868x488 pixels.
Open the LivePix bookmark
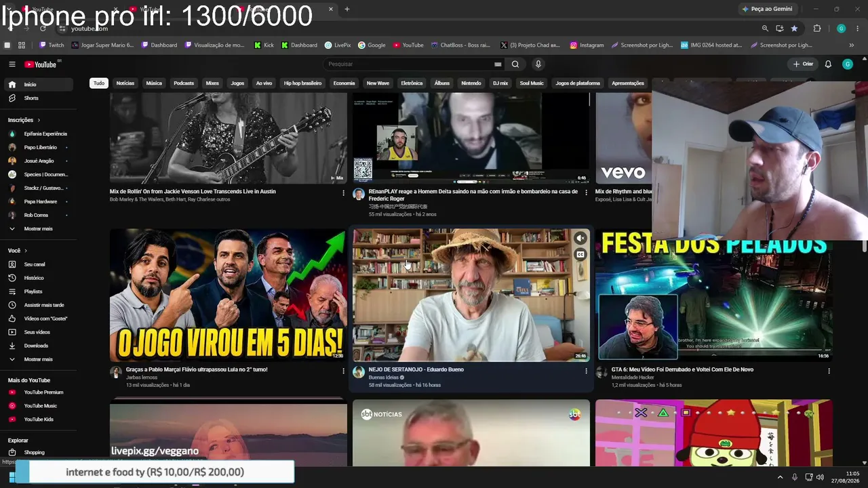[338, 45]
